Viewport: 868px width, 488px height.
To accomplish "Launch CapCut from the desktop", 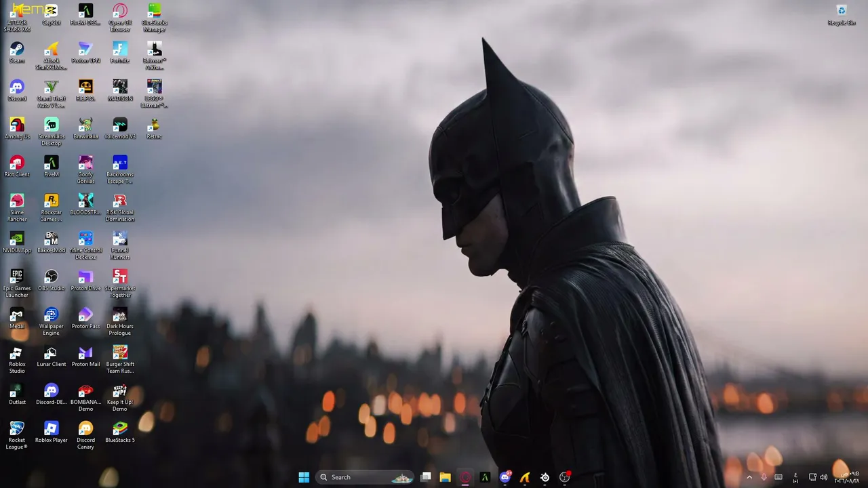I will [52, 15].
